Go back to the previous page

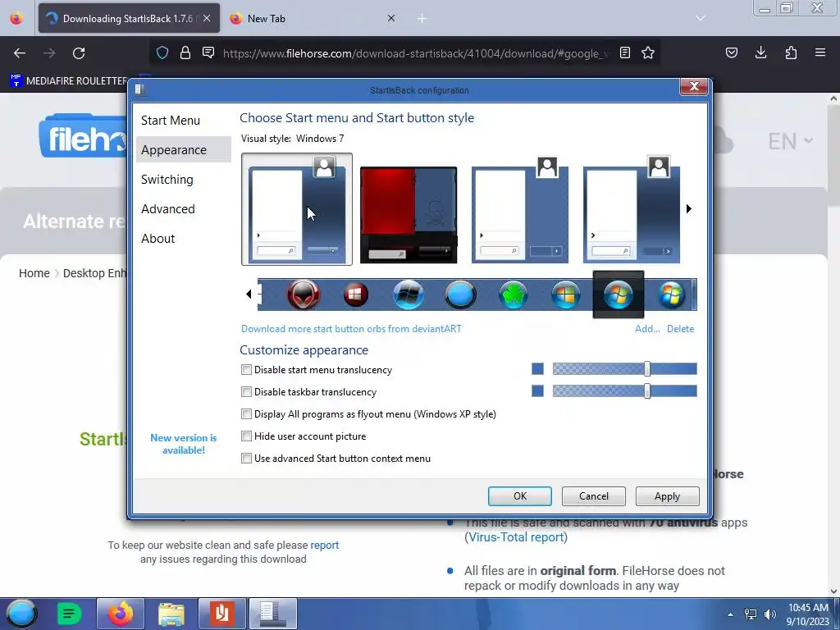click(x=20, y=53)
